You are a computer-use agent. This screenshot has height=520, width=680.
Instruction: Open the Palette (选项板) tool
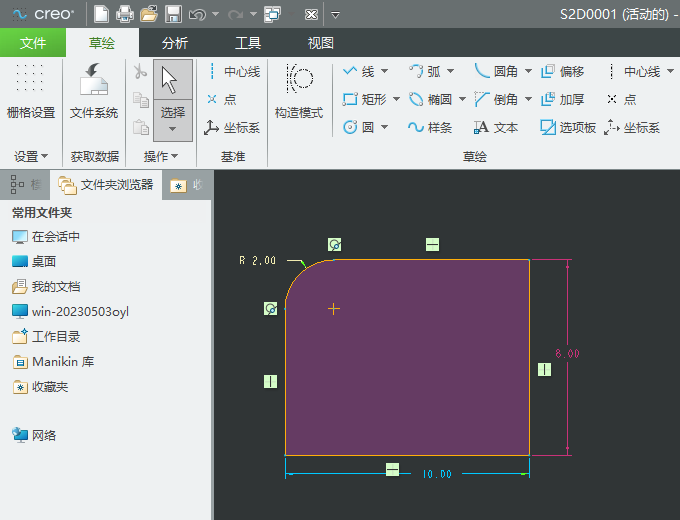click(x=567, y=127)
